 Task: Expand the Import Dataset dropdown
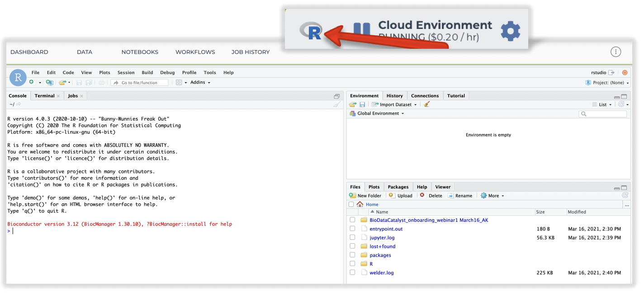394,104
